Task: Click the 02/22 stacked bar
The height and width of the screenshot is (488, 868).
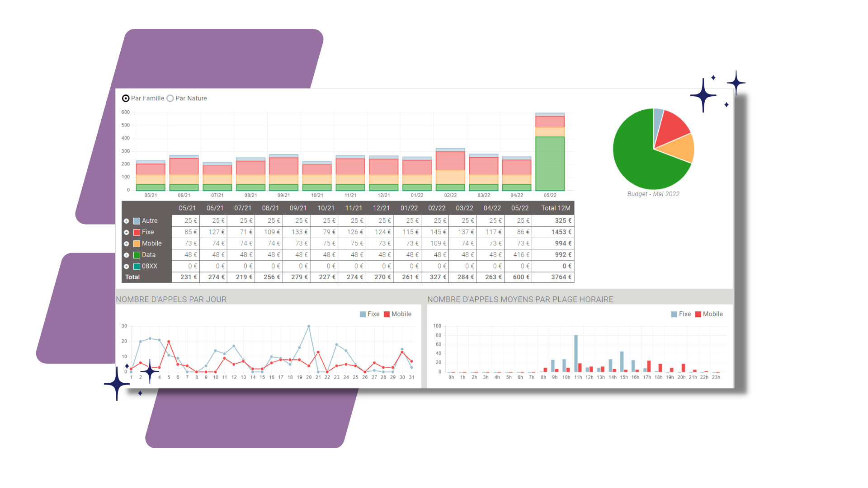Action: (450, 169)
